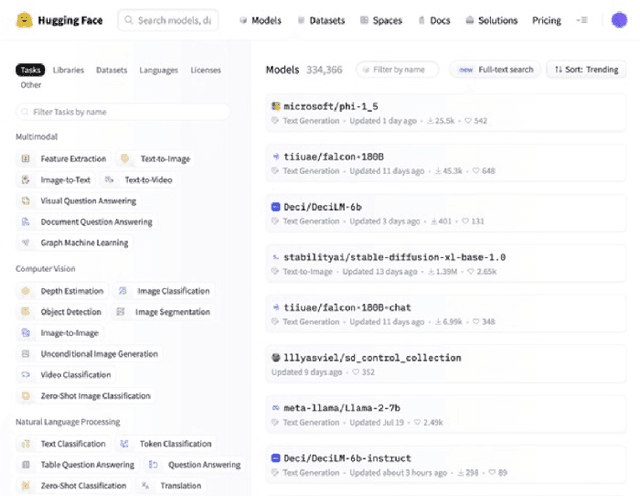Expand the additional navigation menu icon
Screen dimensions: 640x496
point(583,20)
